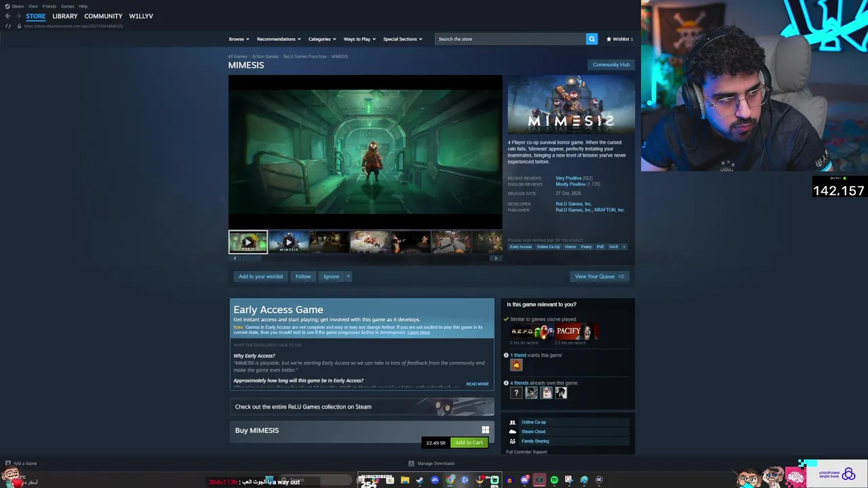The height and width of the screenshot is (488, 868).
Task: Click the Horror tag
Action: point(570,247)
